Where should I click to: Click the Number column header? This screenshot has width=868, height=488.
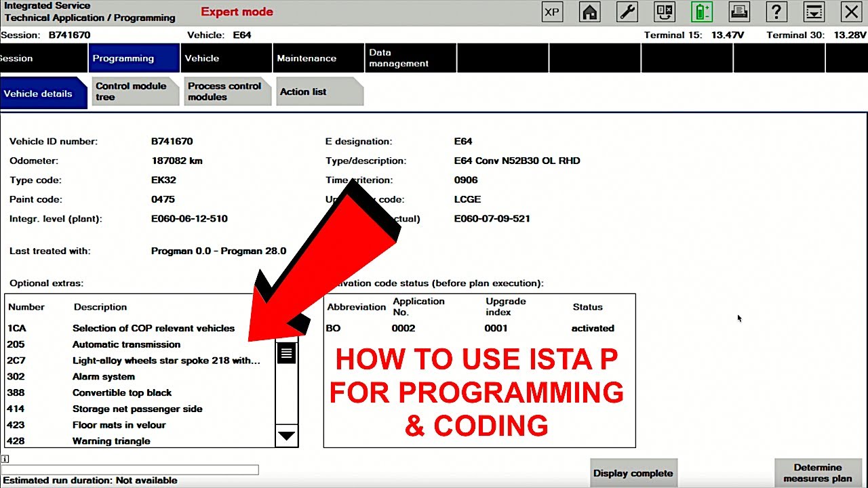[x=26, y=307]
